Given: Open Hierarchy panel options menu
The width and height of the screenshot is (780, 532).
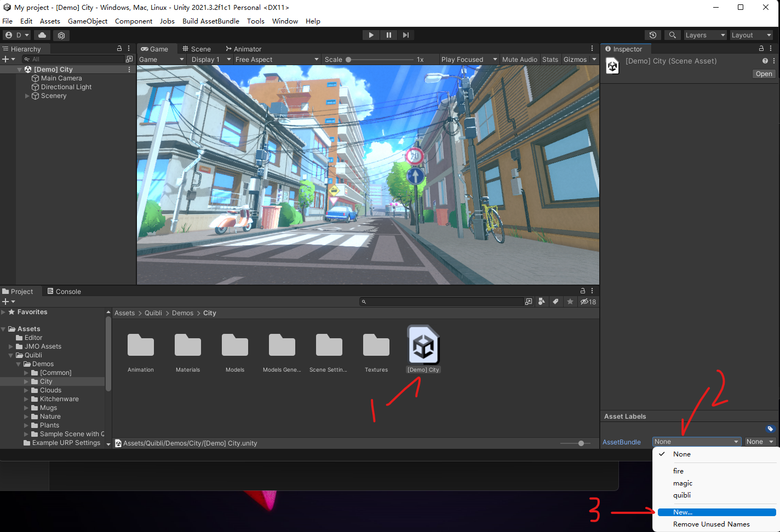Looking at the screenshot, I should pyautogui.click(x=129, y=49).
